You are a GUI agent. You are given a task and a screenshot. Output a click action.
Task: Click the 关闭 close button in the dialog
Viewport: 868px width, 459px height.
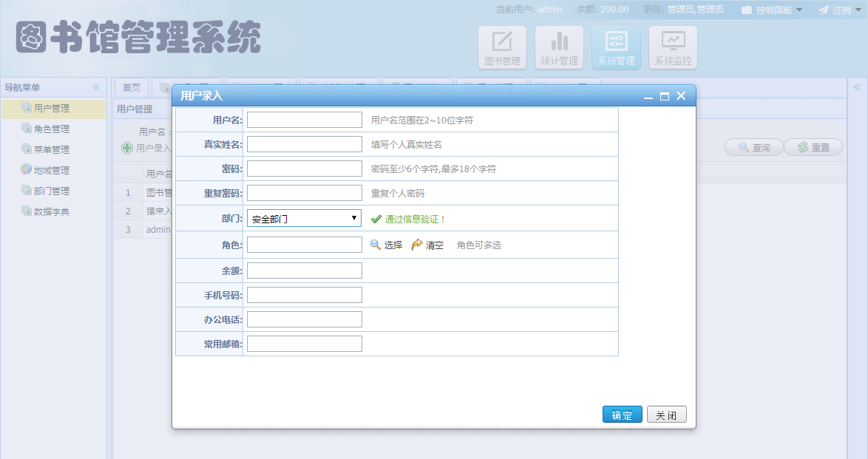point(666,414)
